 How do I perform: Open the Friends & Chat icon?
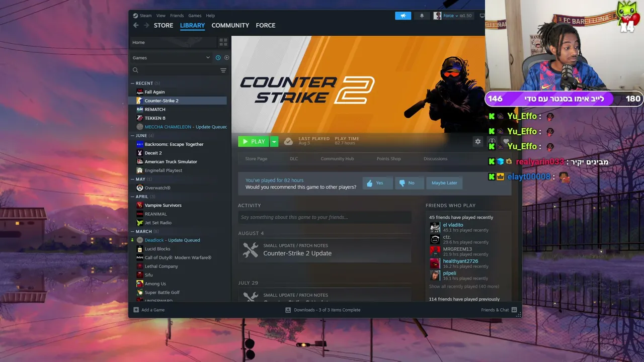(x=514, y=310)
